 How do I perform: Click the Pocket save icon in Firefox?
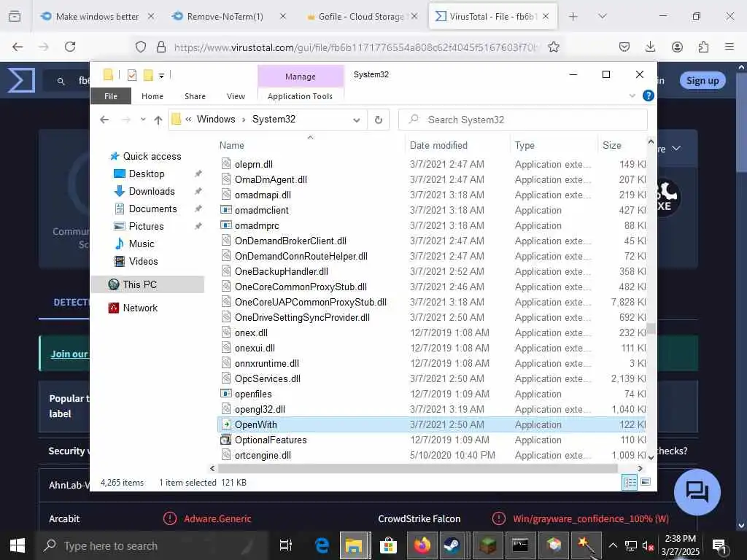click(624, 47)
